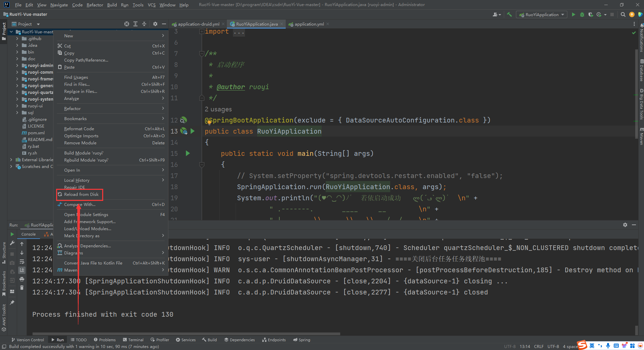
Task: Open the Refactor menu in the menu bar
Action: [x=95, y=5]
